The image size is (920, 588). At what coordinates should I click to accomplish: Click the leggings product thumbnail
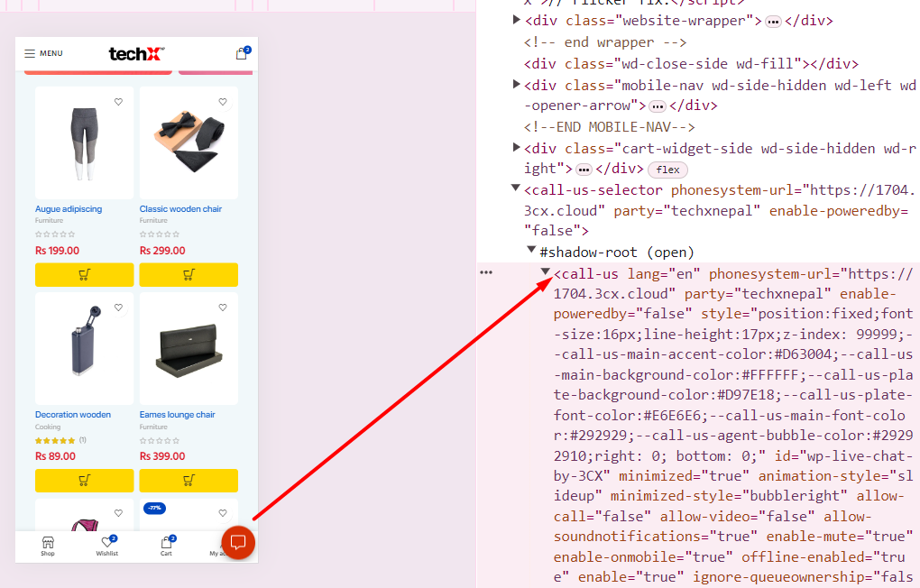85,143
